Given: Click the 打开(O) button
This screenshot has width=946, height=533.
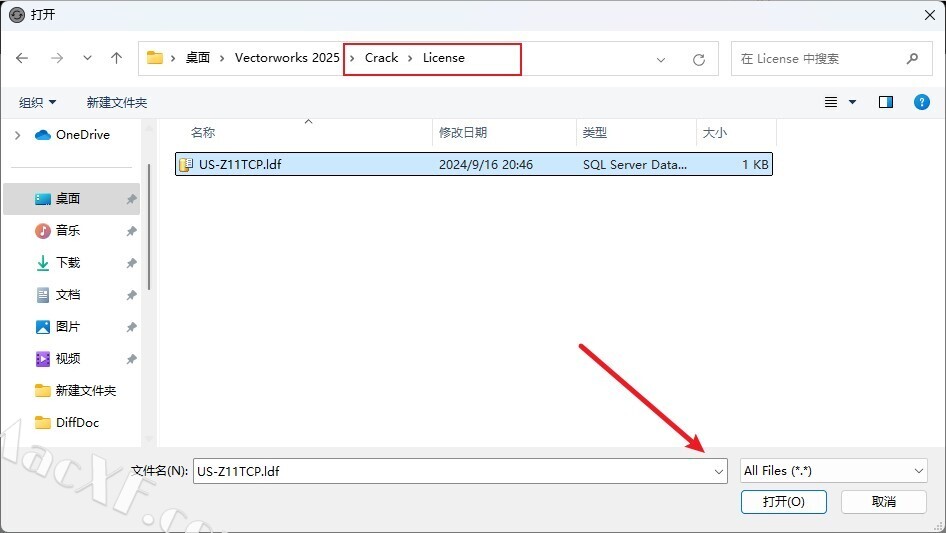Looking at the screenshot, I should [x=784, y=502].
